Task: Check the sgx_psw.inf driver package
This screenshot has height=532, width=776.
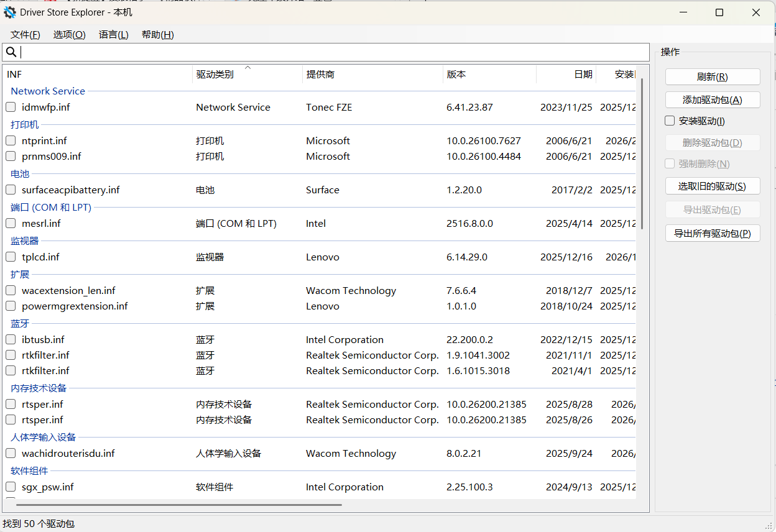Action: [11, 487]
